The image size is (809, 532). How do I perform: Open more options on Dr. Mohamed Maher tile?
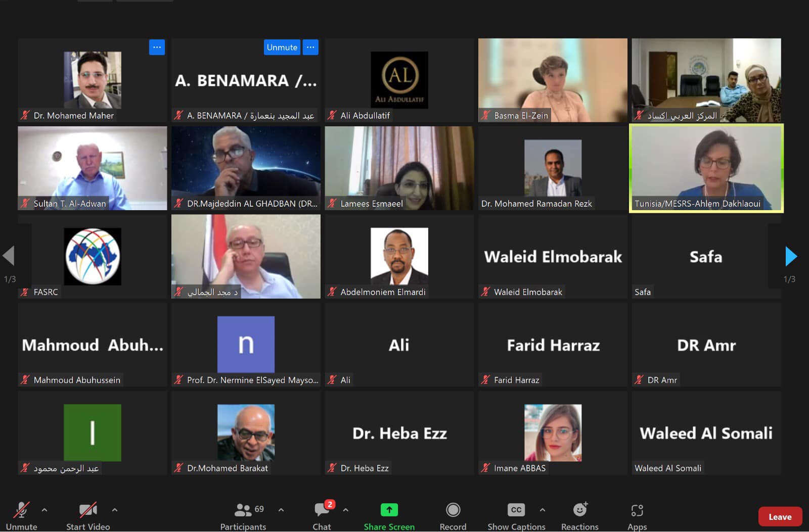click(157, 47)
